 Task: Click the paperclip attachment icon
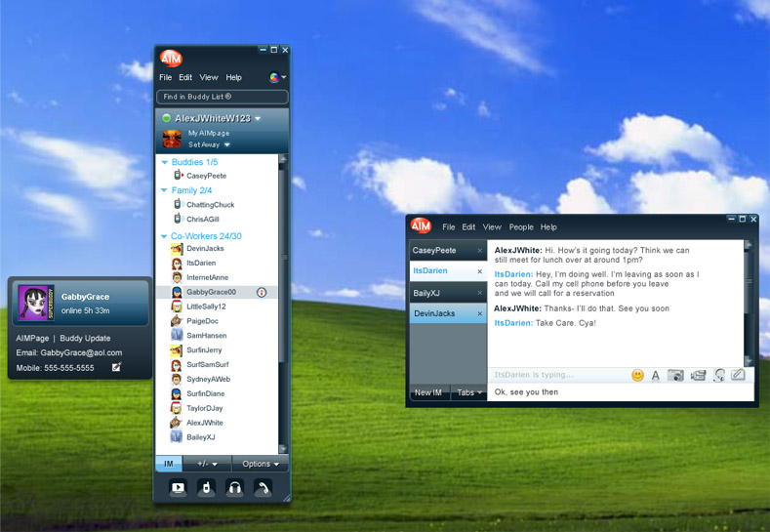coord(739,375)
